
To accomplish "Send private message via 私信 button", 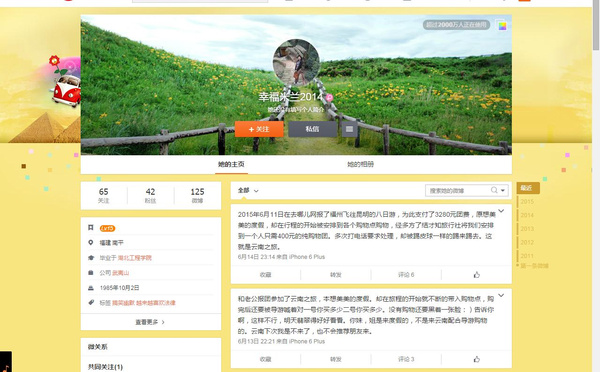I will pyautogui.click(x=312, y=129).
